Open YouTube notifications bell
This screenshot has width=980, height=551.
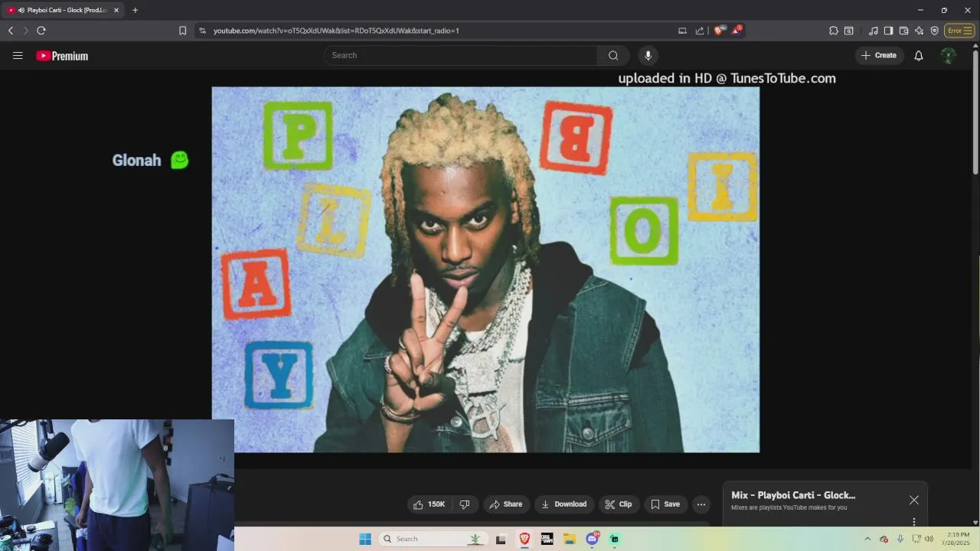coord(919,55)
